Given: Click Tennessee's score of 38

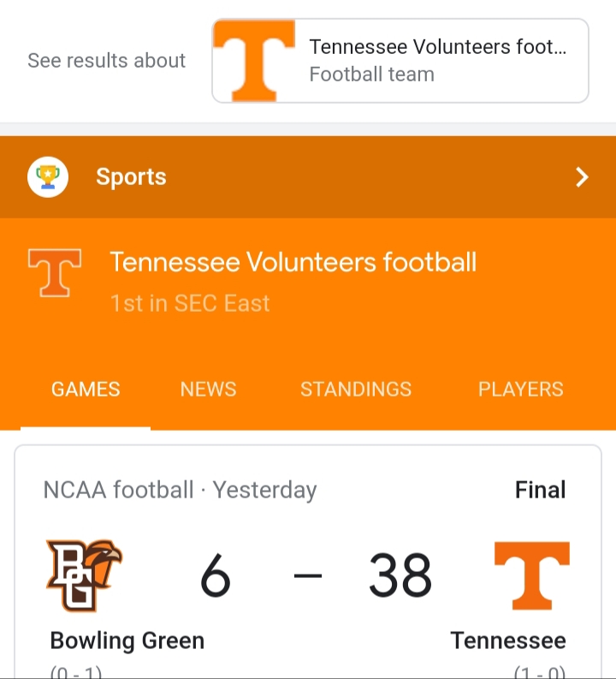Looking at the screenshot, I should [x=400, y=575].
